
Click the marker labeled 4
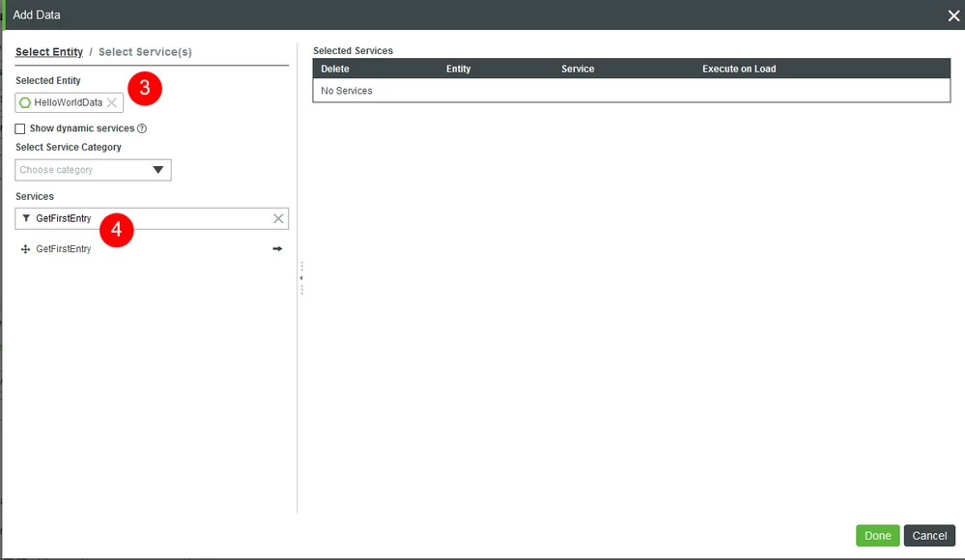(116, 231)
